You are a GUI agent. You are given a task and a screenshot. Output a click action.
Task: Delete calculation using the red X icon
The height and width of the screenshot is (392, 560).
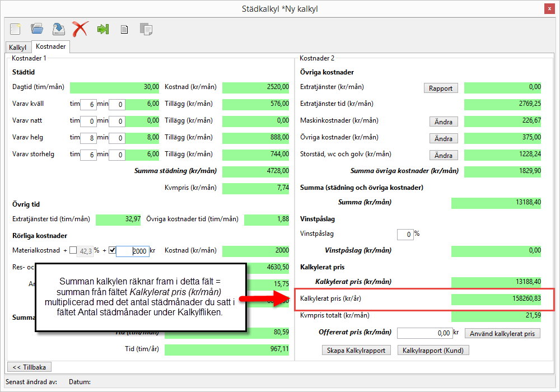point(80,29)
